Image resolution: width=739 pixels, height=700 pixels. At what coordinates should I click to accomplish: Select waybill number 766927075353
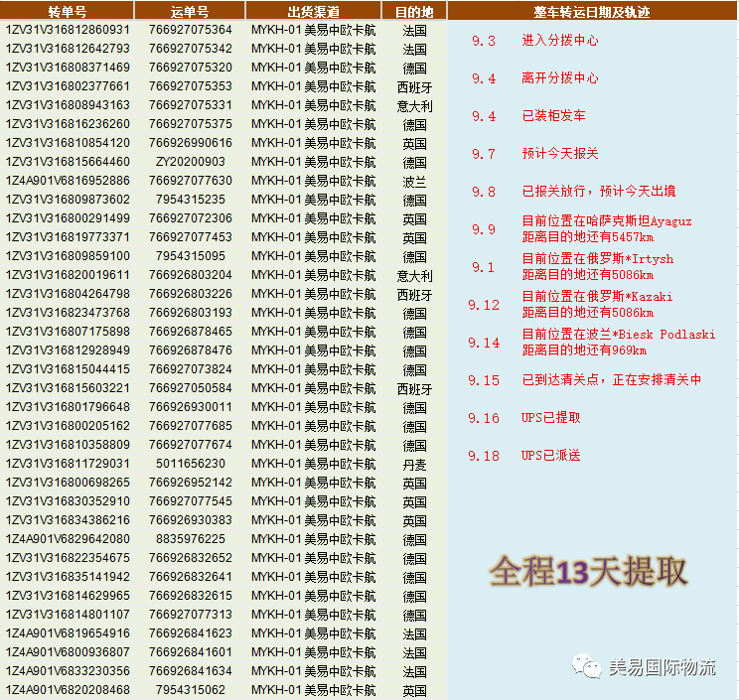click(x=191, y=86)
